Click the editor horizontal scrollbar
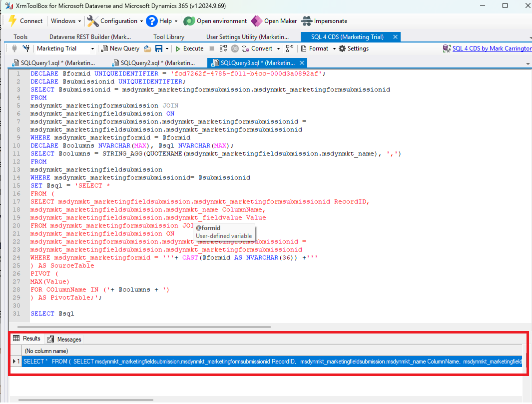The width and height of the screenshot is (532, 404). click(x=144, y=326)
